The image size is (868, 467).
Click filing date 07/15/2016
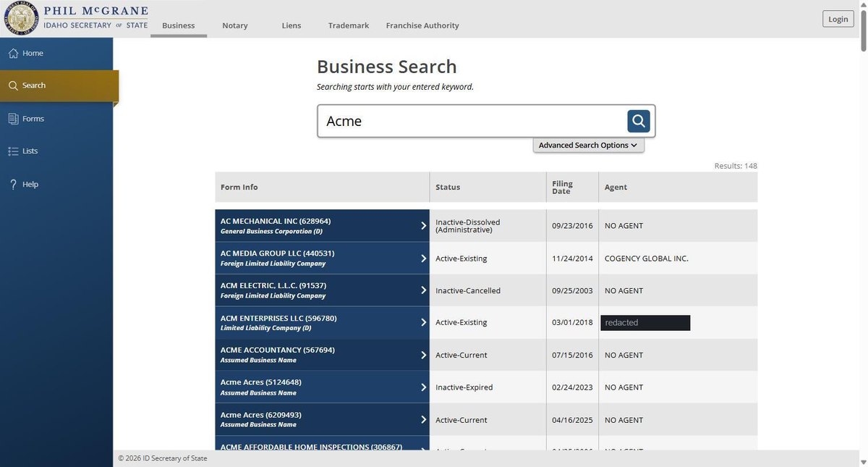click(x=572, y=355)
